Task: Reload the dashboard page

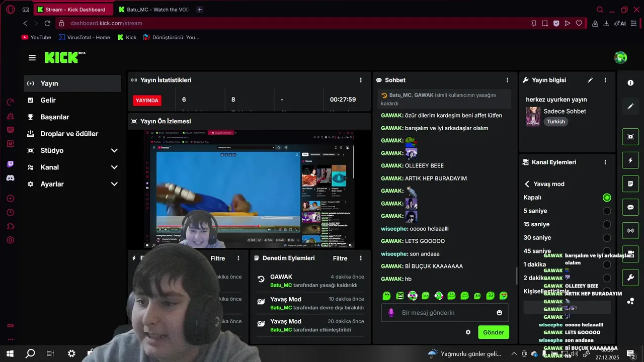Action: tap(47, 23)
